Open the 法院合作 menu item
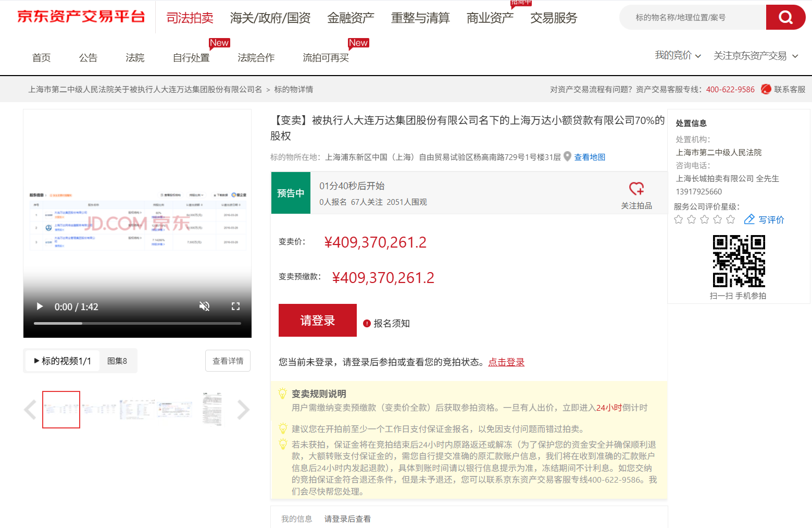 point(256,58)
